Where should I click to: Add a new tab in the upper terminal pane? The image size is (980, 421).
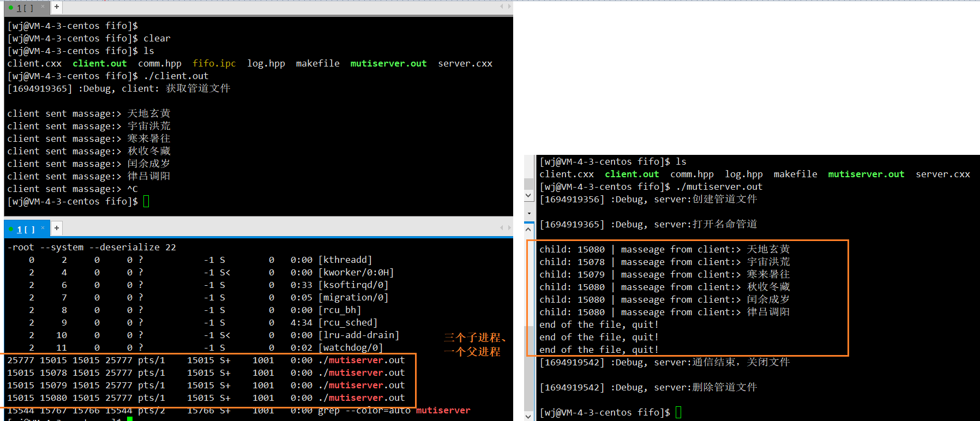click(x=56, y=7)
